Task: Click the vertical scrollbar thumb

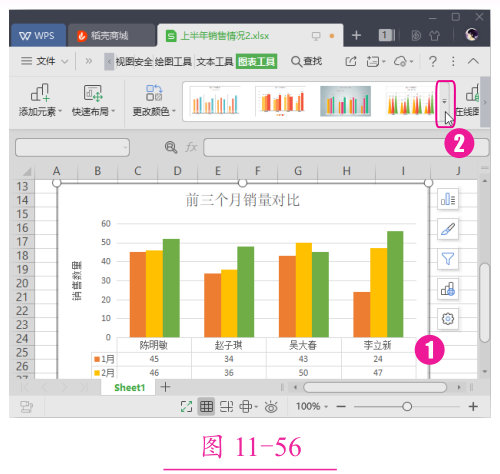Action: pos(485,303)
